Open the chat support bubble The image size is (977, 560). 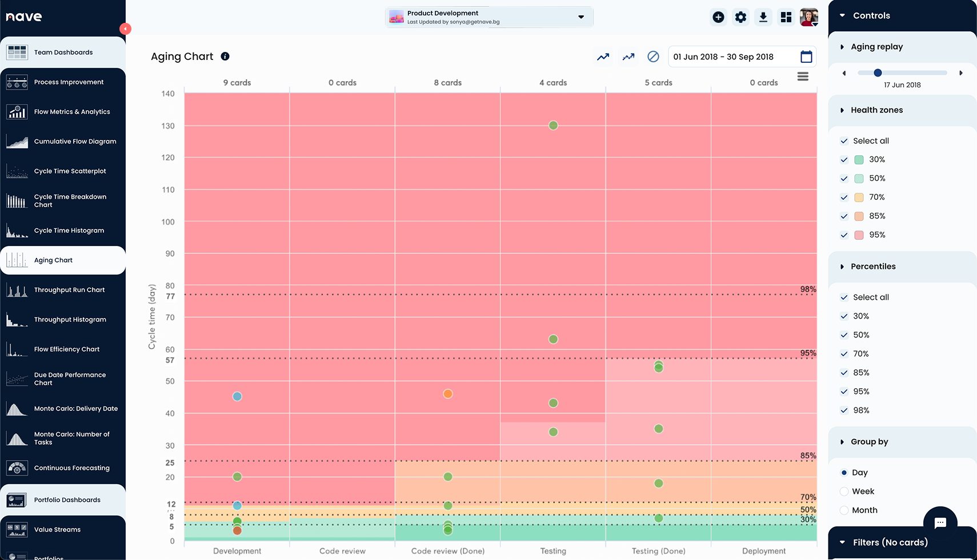[x=940, y=522]
